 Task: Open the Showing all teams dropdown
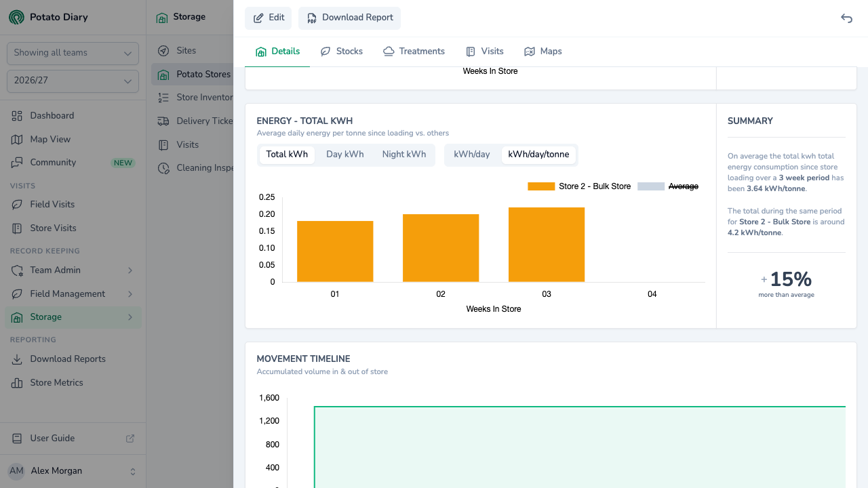[73, 53]
